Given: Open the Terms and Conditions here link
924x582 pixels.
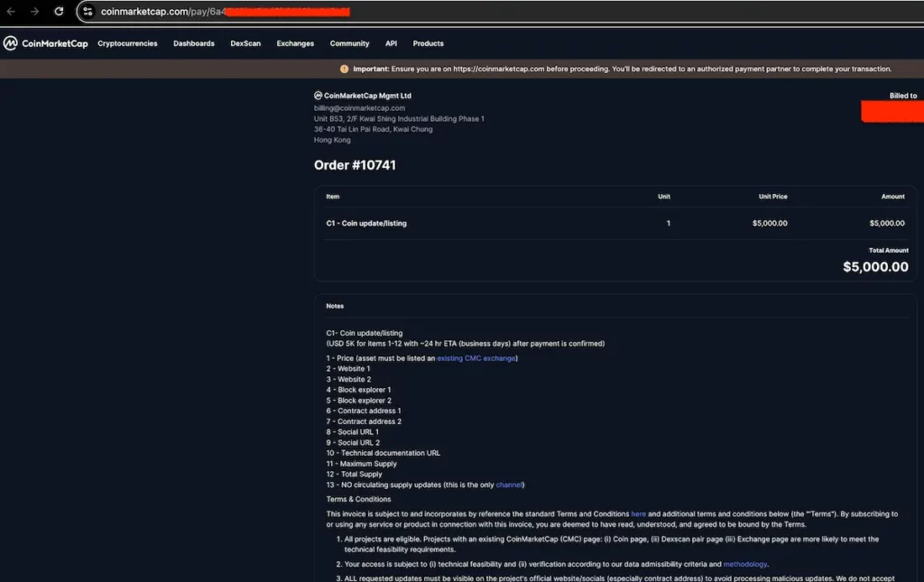Looking at the screenshot, I should pyautogui.click(x=638, y=514).
